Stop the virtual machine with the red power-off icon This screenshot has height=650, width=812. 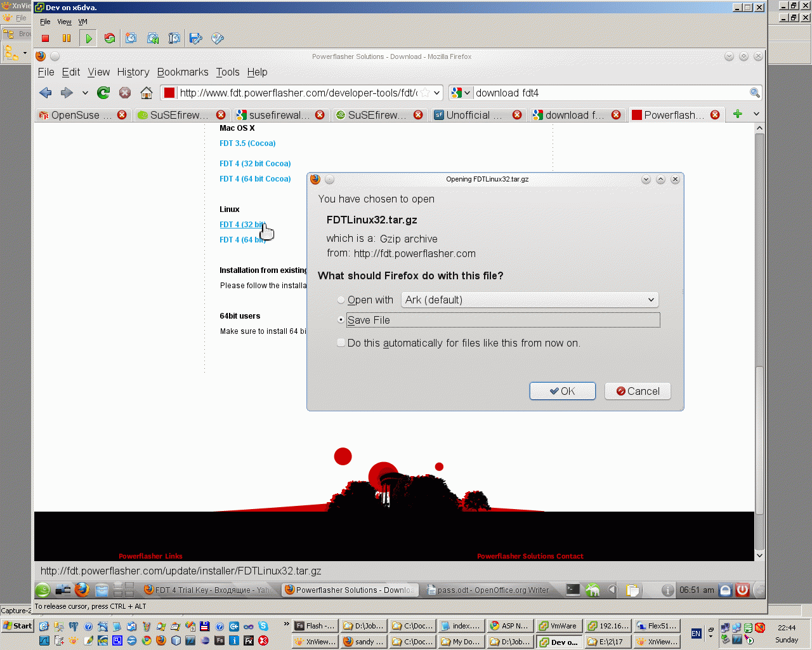click(45, 39)
